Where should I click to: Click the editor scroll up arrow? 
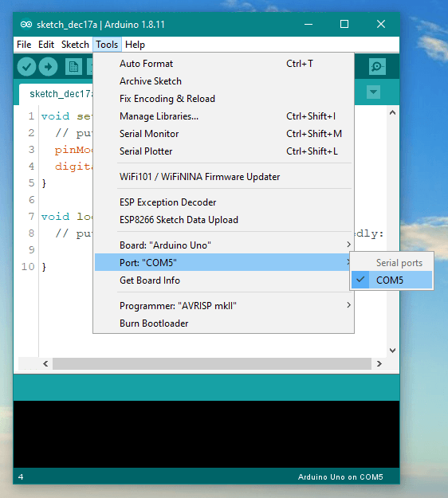pos(393,112)
